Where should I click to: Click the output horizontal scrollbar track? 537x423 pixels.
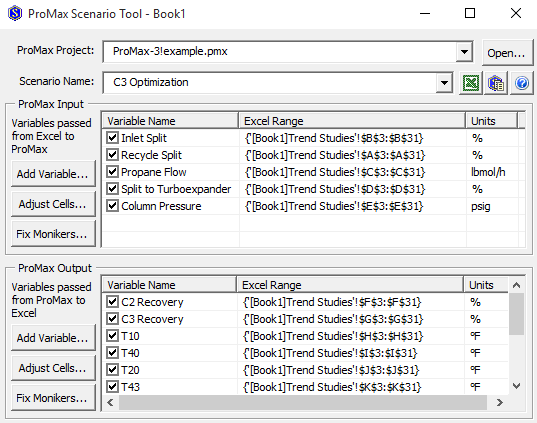(303, 402)
